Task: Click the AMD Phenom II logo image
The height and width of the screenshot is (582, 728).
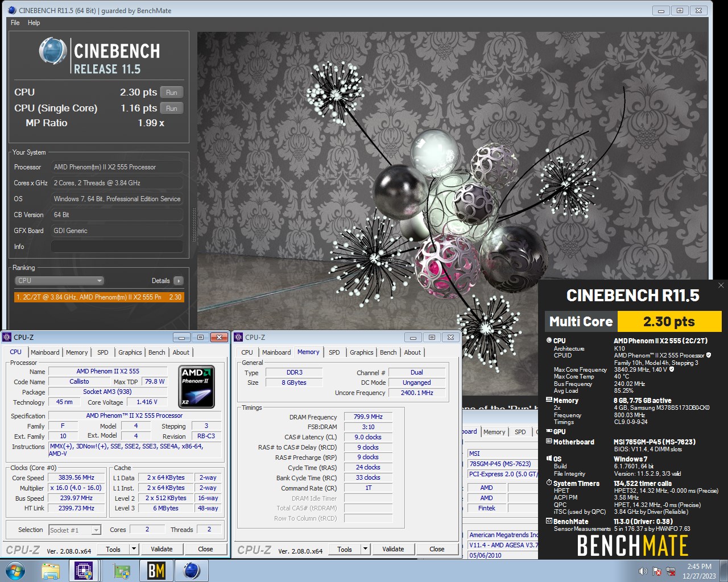Action: (x=197, y=387)
